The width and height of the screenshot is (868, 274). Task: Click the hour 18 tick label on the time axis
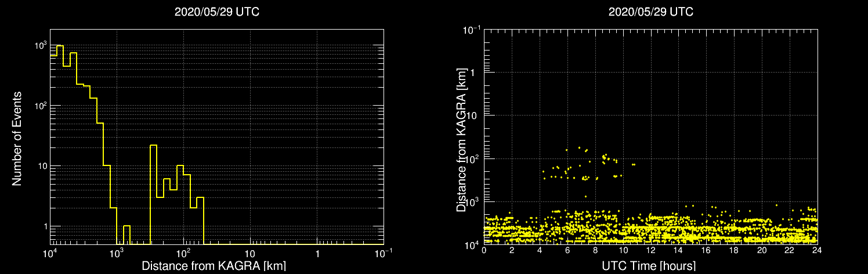[x=733, y=250]
